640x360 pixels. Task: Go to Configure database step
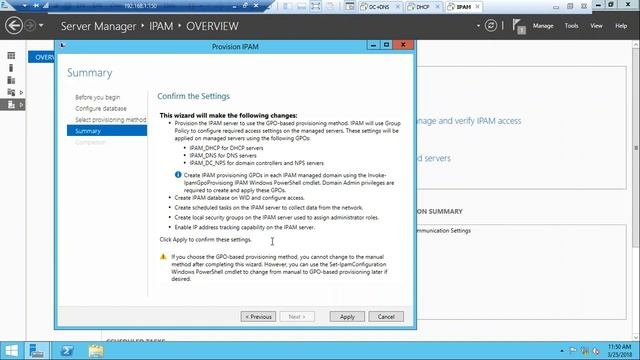(x=101, y=109)
